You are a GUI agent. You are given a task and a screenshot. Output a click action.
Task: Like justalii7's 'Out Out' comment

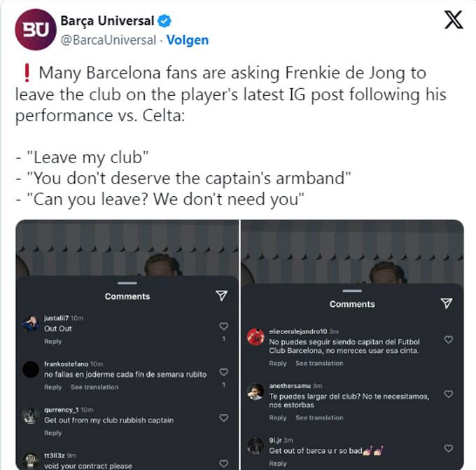point(224,326)
